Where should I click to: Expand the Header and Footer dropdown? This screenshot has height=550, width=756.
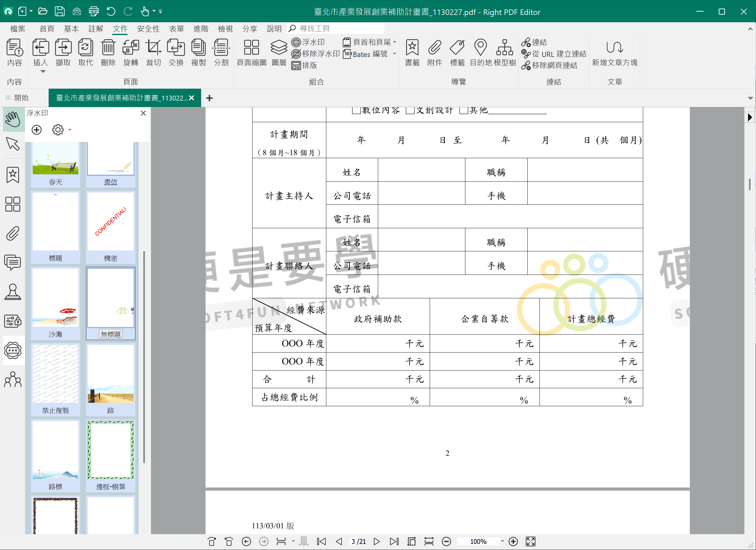(395, 42)
